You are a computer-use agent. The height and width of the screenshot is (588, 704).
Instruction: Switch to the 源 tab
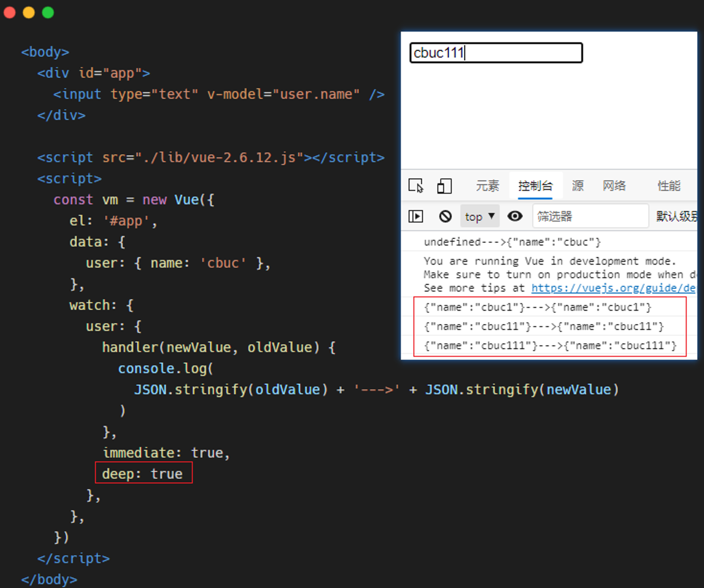(578, 186)
